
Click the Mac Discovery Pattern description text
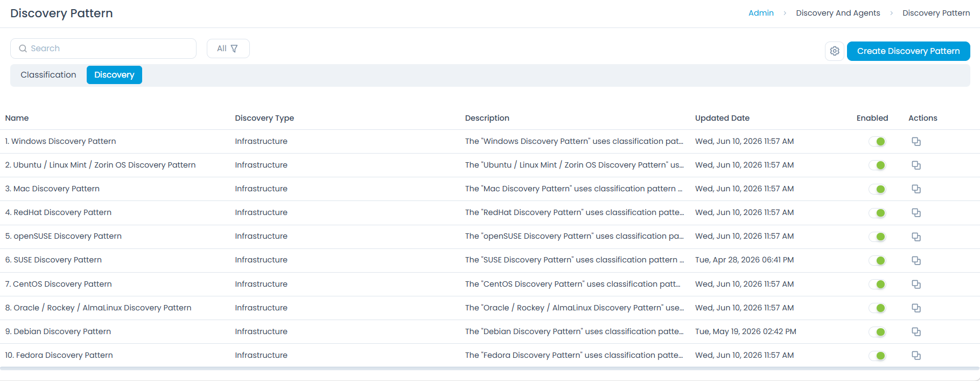click(x=573, y=189)
